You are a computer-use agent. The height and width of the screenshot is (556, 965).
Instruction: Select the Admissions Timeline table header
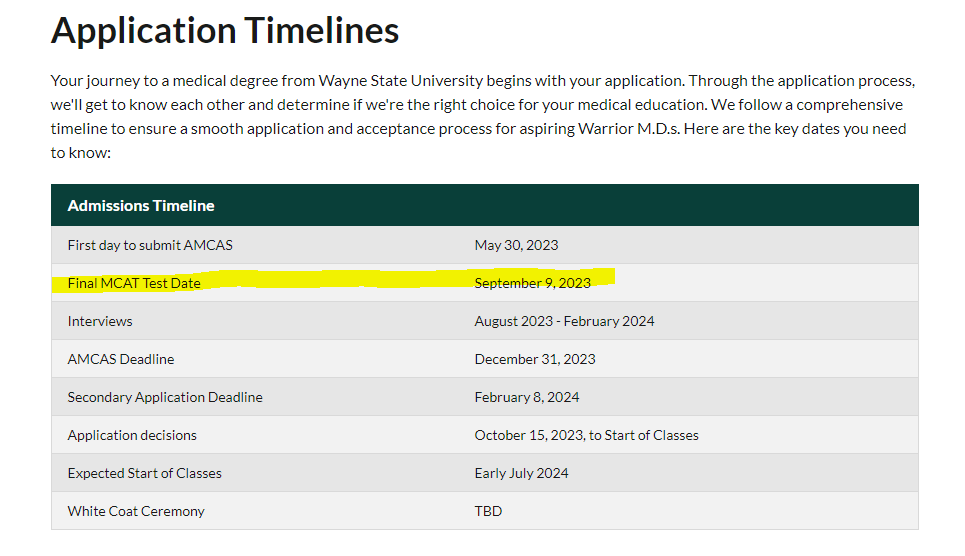tap(141, 206)
